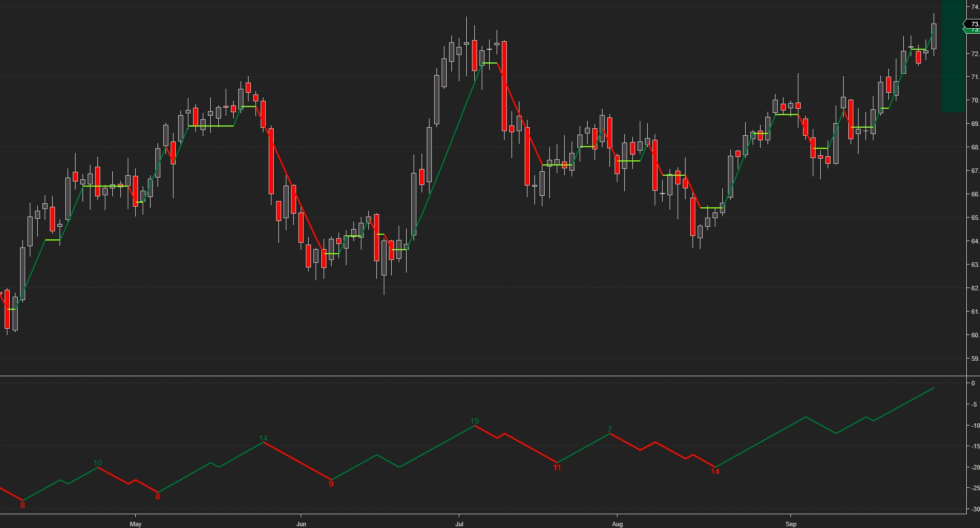Viewport: 980px width, 528px height.
Task: Click the -10 label on the indicator axis
Action: (974, 425)
